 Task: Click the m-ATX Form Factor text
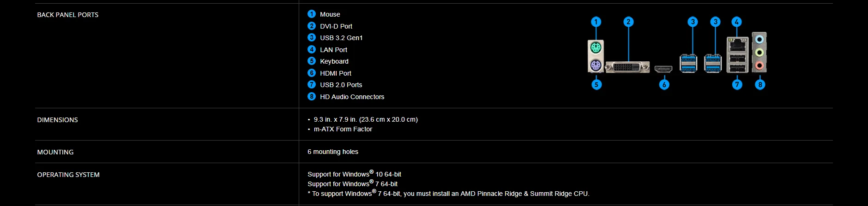343,129
